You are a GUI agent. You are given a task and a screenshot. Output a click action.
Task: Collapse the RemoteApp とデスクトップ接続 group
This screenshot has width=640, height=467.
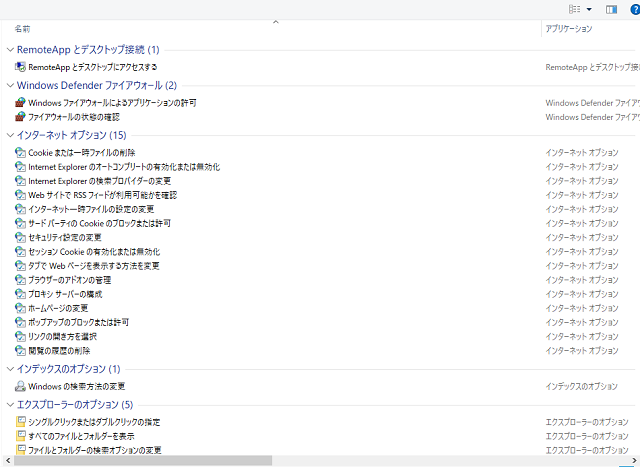click(x=10, y=50)
